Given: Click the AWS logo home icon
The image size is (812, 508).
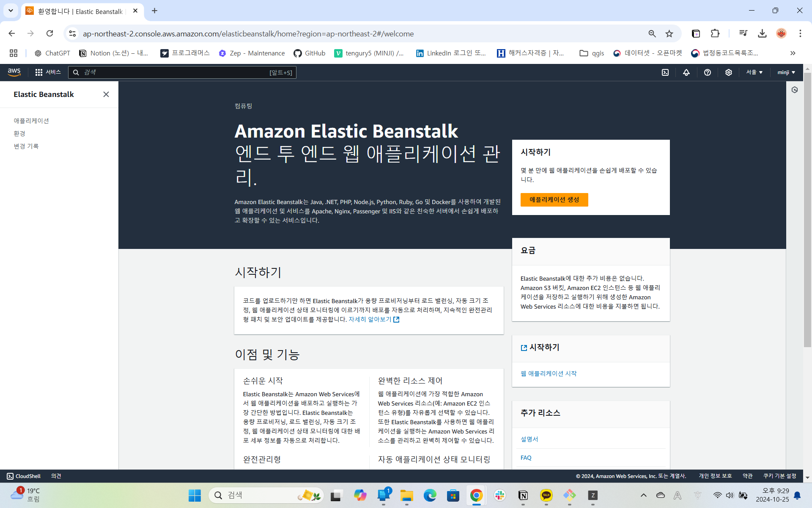Looking at the screenshot, I should tap(14, 72).
